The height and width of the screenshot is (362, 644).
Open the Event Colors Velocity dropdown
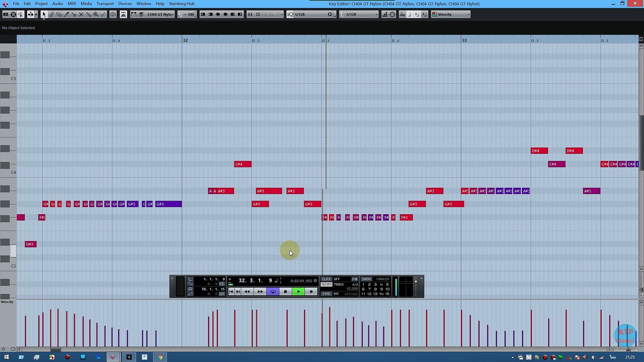click(451, 14)
